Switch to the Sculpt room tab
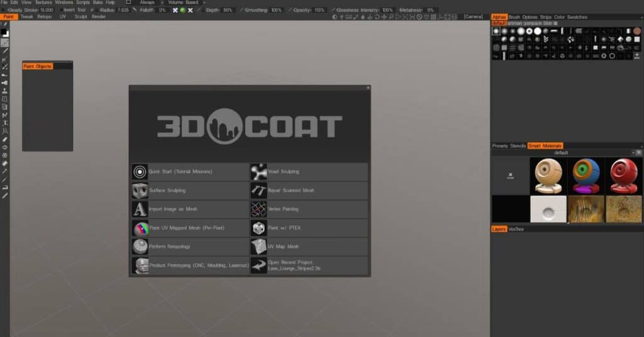 pyautogui.click(x=81, y=17)
